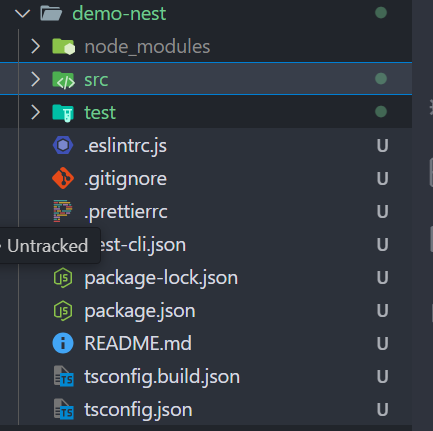
Task: Click the U badge beside .eslintrc.js
Action: click(x=383, y=146)
